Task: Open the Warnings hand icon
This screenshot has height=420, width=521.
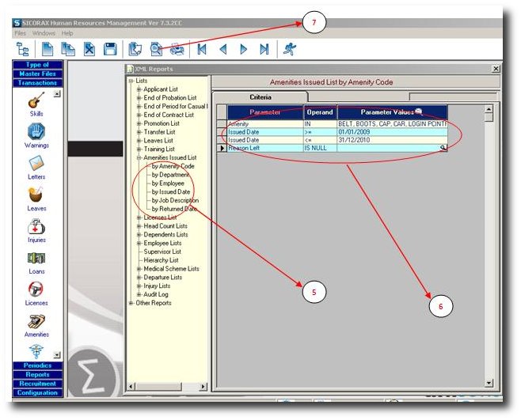Action: tap(36, 131)
